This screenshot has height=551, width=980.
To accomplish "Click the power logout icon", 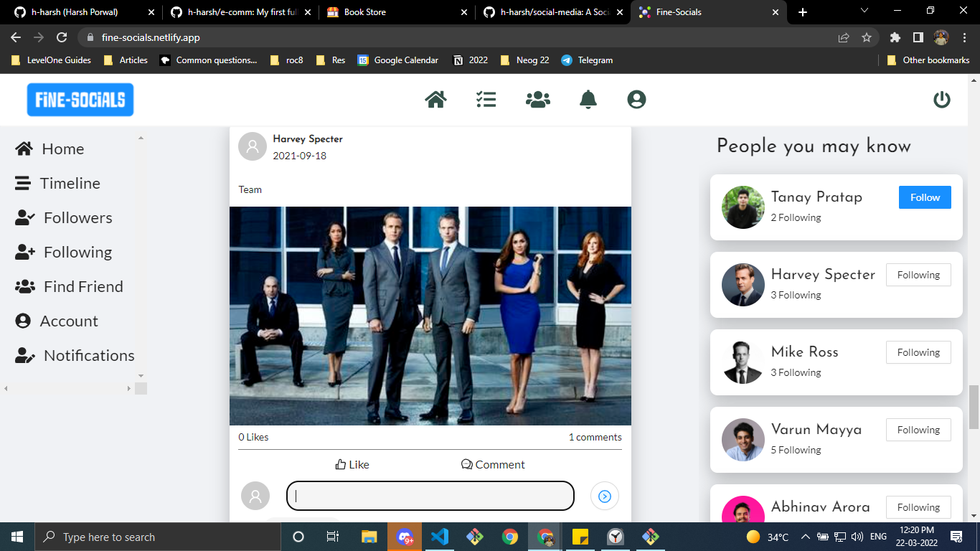I will click(x=941, y=100).
